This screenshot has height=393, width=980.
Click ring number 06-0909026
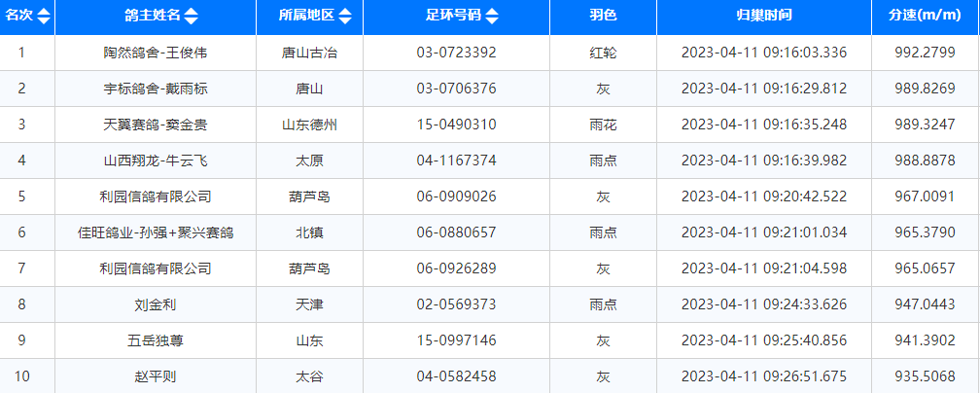click(456, 196)
